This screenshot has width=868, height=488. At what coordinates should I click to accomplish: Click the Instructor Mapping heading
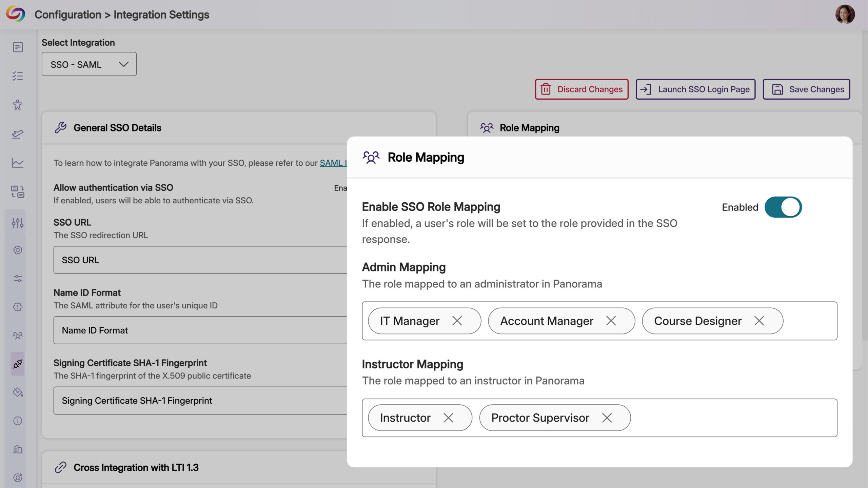tap(412, 364)
